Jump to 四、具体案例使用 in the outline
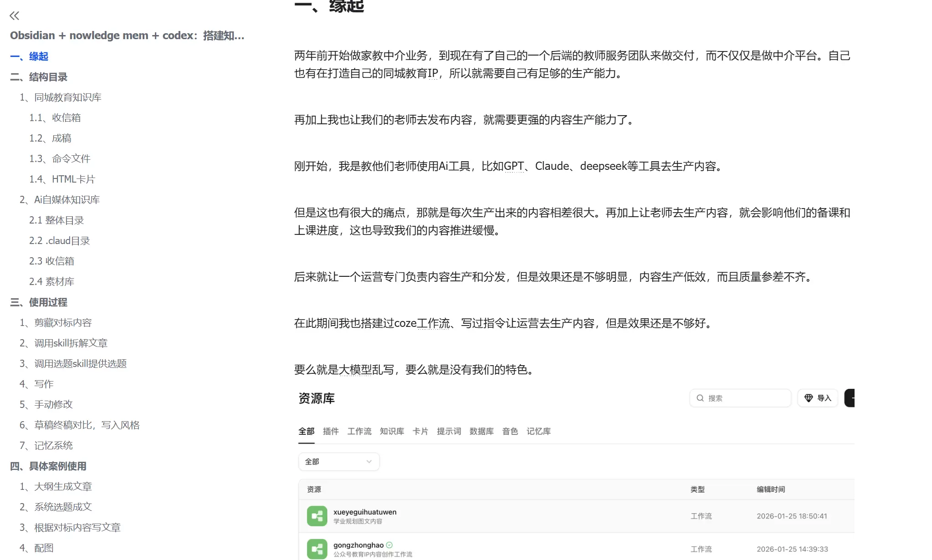 (x=49, y=466)
